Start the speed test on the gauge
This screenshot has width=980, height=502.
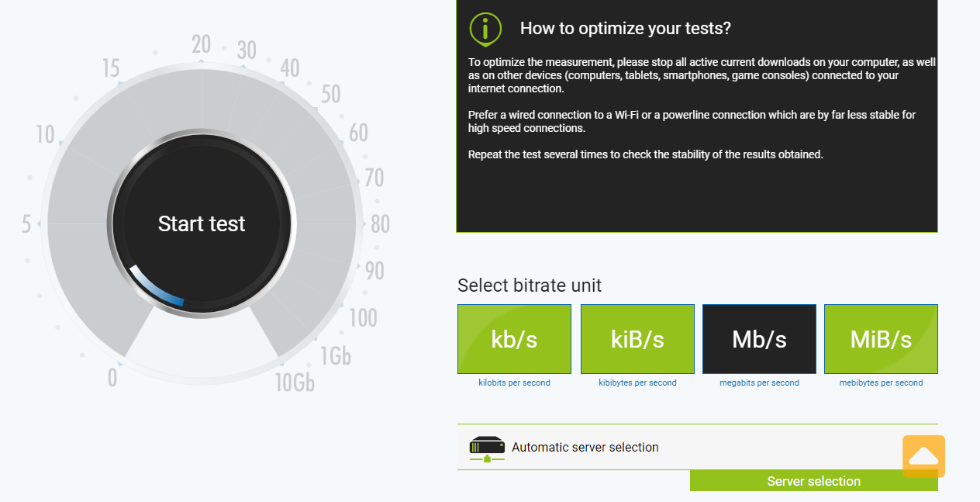[202, 224]
